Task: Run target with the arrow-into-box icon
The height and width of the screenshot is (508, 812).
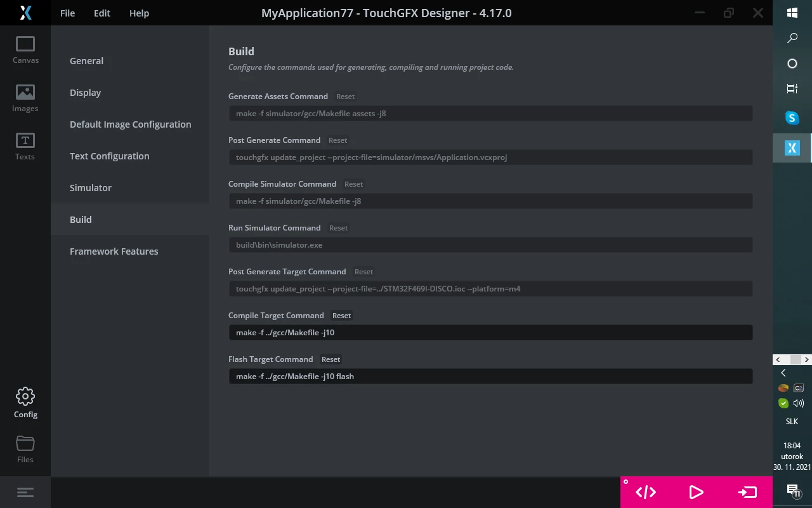Action: coord(747,492)
